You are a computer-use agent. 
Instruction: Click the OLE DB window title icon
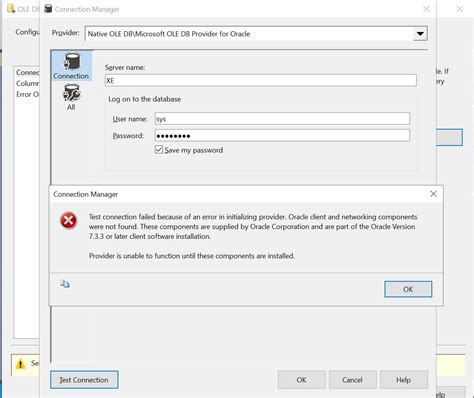(11, 9)
